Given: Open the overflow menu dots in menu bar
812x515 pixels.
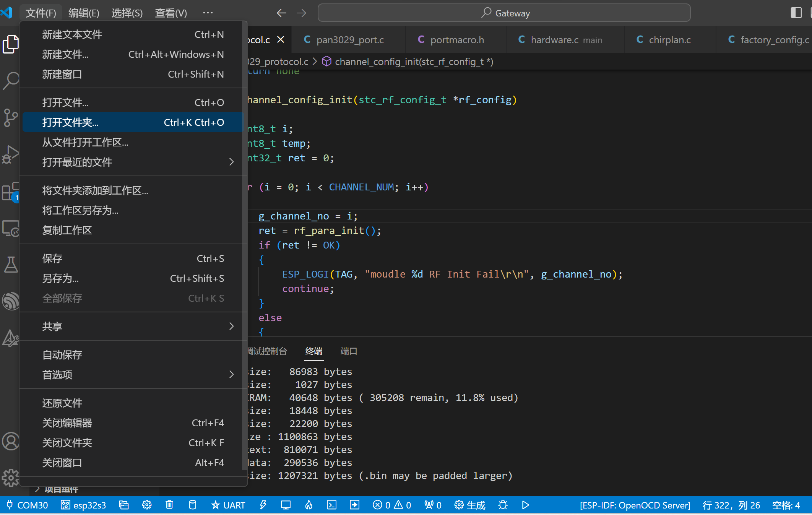Looking at the screenshot, I should [x=208, y=13].
